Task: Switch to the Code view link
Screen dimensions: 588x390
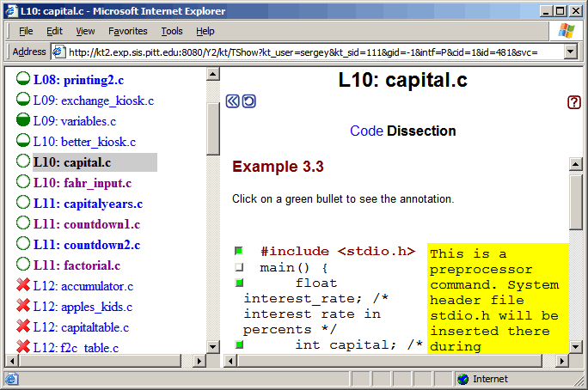Action: pos(366,131)
